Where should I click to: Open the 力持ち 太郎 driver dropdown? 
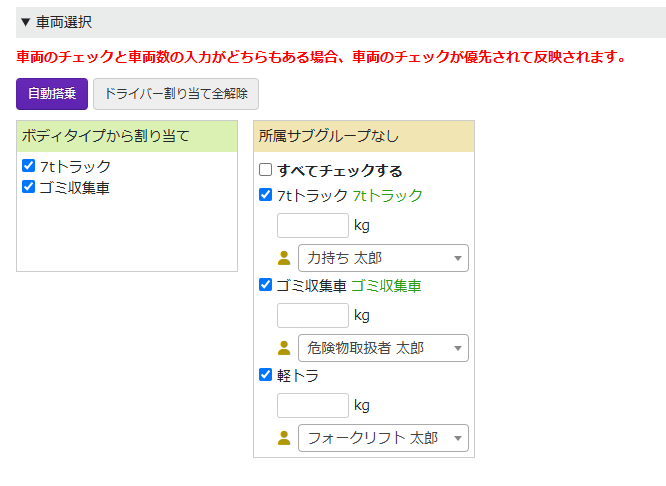coord(383,258)
